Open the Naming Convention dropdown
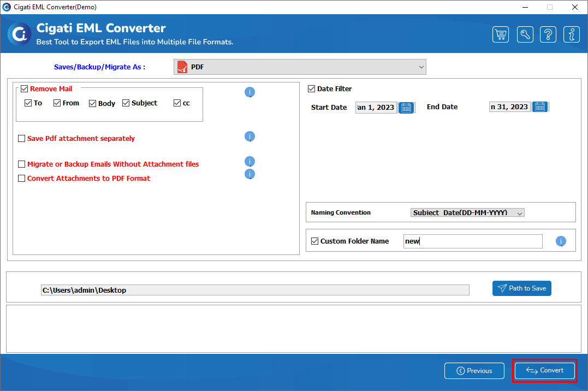Viewport: 588px width, 391px height. point(467,213)
